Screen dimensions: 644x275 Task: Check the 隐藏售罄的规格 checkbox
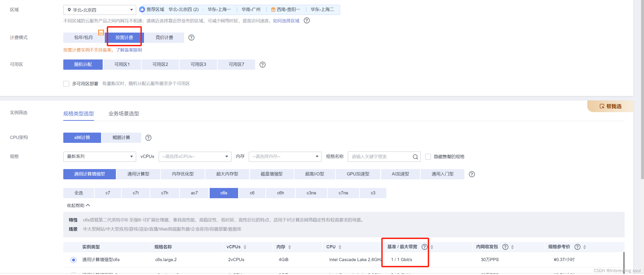(428, 157)
